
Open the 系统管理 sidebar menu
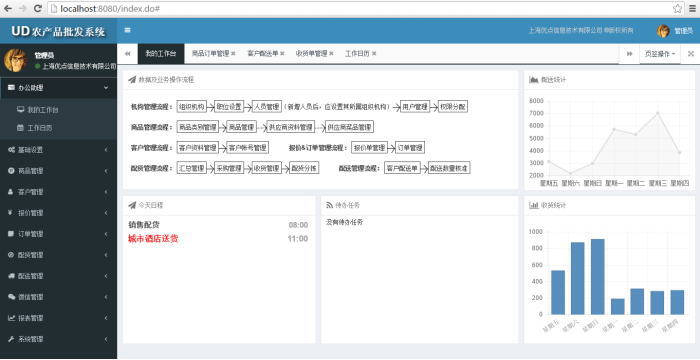click(x=58, y=339)
